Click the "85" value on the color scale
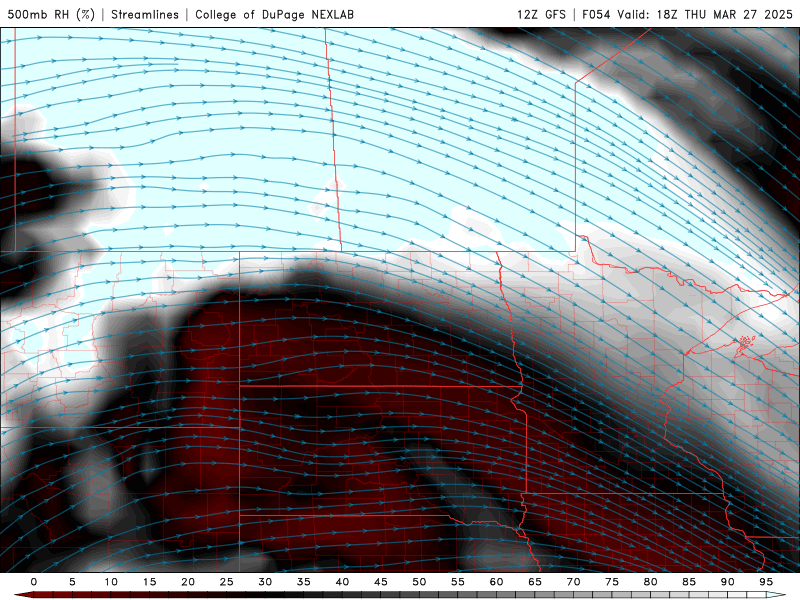Viewport: 800px width, 600px height. (x=689, y=582)
